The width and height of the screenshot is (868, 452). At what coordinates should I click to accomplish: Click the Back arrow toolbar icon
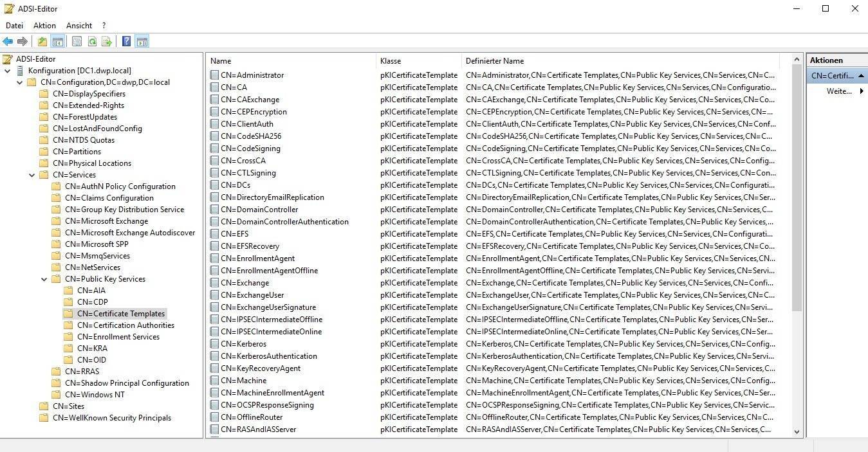[8, 42]
